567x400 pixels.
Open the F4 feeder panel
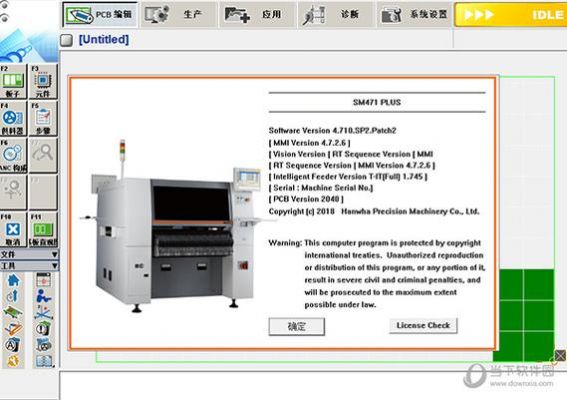pos(13,119)
